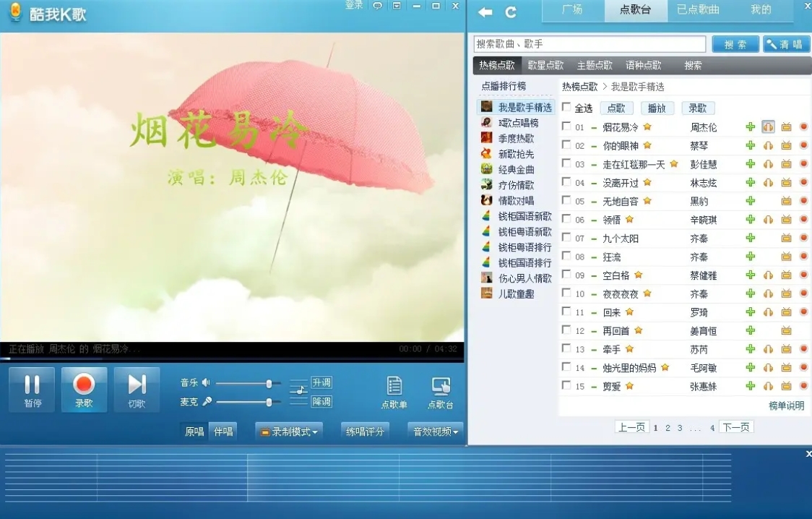Record 牵手 with red dot icon
812x519 pixels.
coord(804,348)
